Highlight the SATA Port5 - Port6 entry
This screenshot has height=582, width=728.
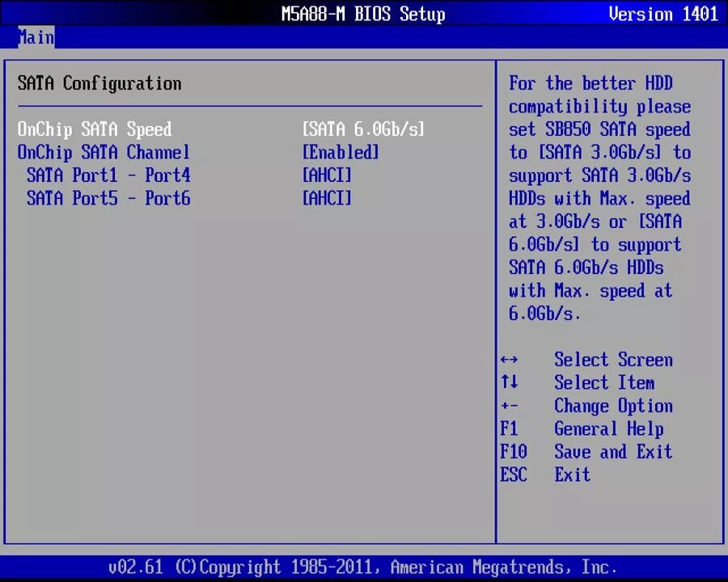(108, 199)
